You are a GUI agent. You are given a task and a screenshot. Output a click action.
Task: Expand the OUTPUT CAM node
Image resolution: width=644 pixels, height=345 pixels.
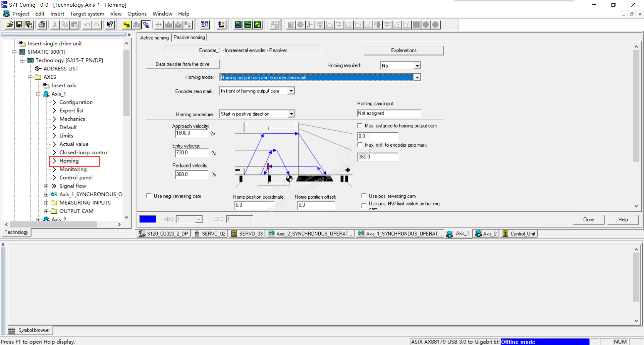click(46, 211)
